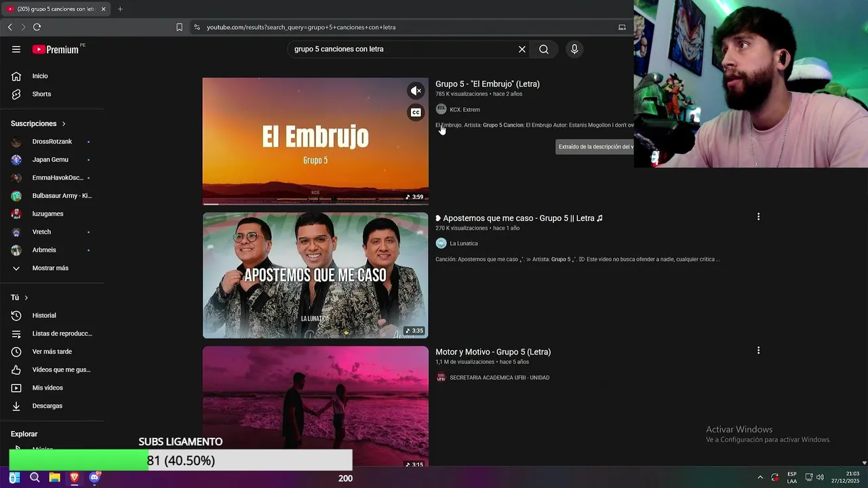Click the browser address bar URL
The width and height of the screenshot is (868, 488).
click(301, 27)
